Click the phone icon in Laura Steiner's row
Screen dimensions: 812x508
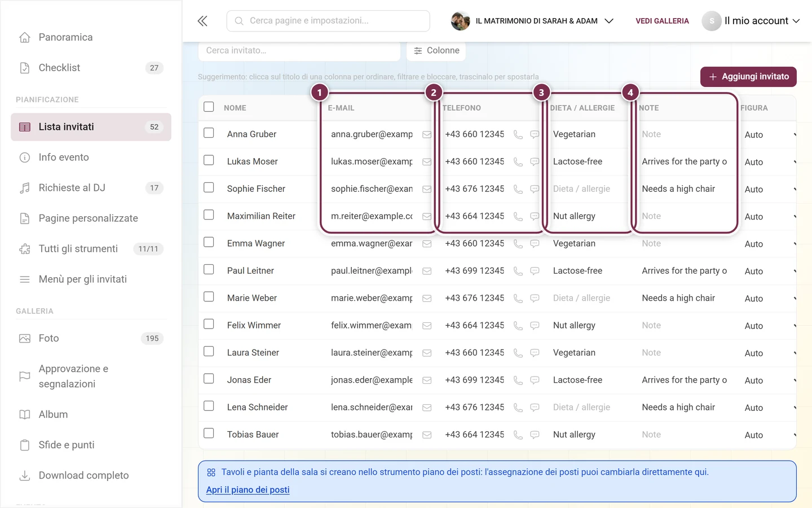[x=518, y=353]
